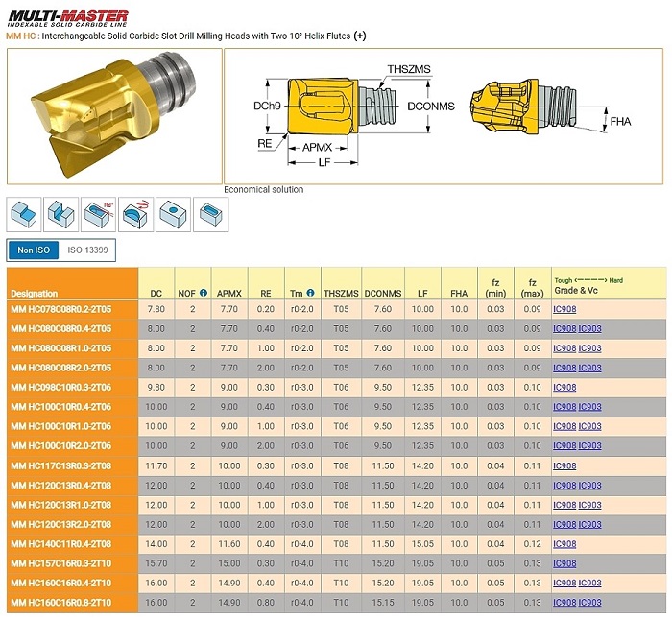Screen dimensions: 672x620
Task: Click the shoulder milling application icon
Action: click(x=24, y=214)
